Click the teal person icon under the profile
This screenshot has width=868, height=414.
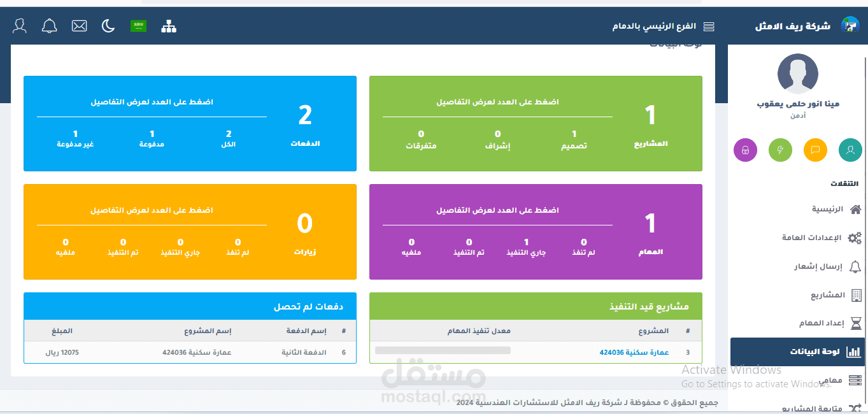(850, 150)
